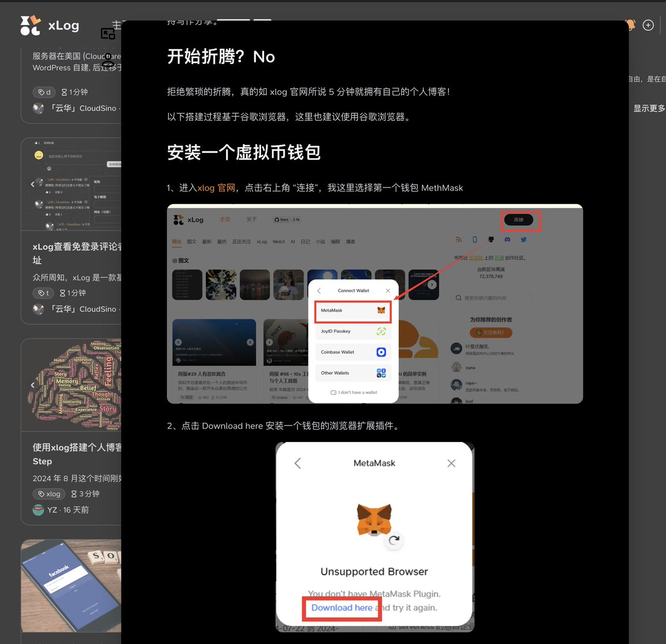Viewport: 666px width, 644px height.
Task: Open the 'd' tag
Action: point(44,92)
